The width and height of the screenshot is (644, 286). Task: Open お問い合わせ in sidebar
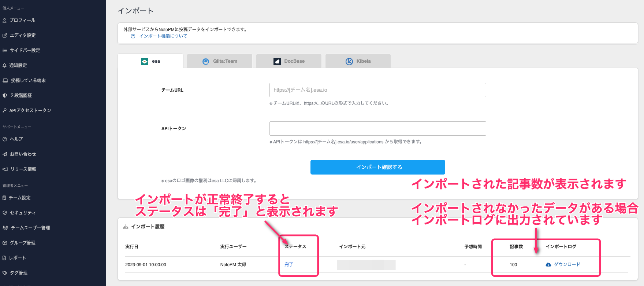pyautogui.click(x=23, y=154)
